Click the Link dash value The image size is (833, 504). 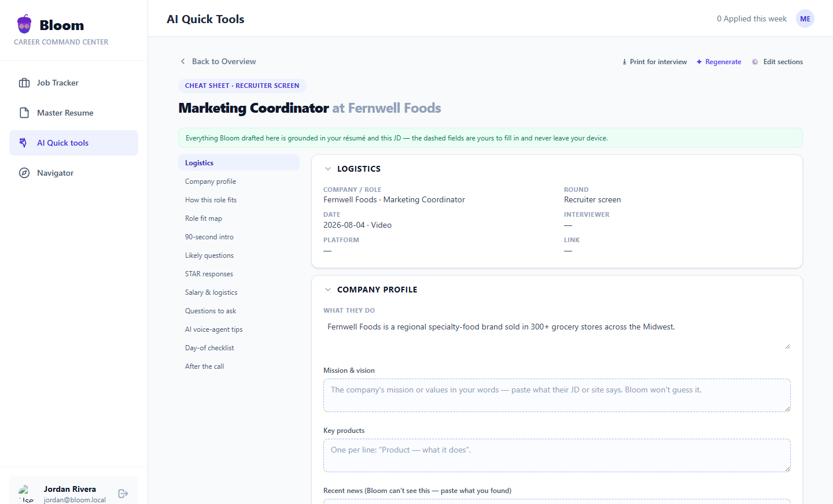568,250
